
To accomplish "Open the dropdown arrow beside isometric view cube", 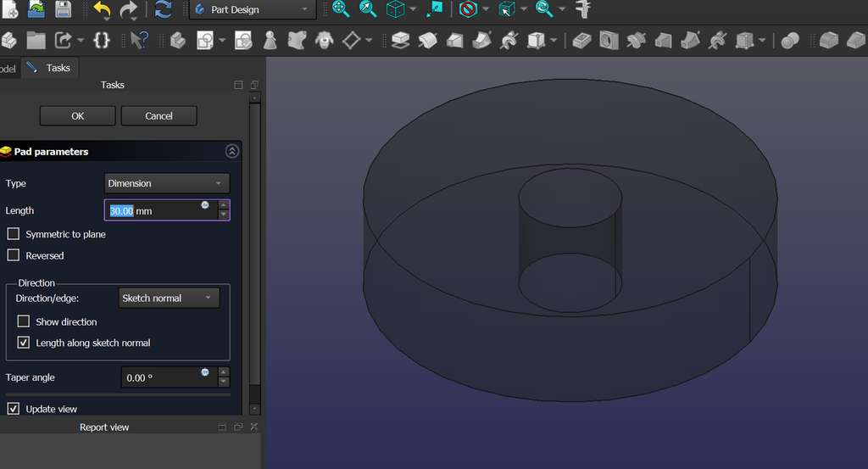I will click(413, 9).
